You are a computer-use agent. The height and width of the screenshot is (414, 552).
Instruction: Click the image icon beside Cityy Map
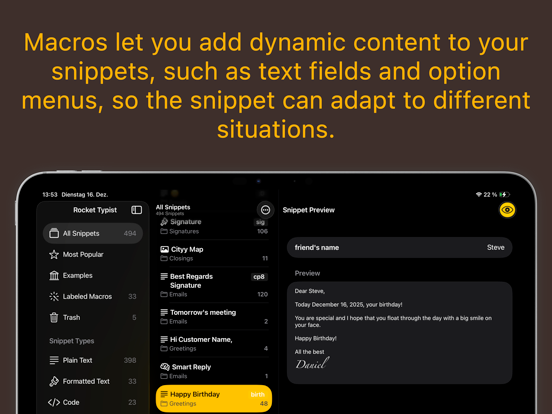point(164,249)
